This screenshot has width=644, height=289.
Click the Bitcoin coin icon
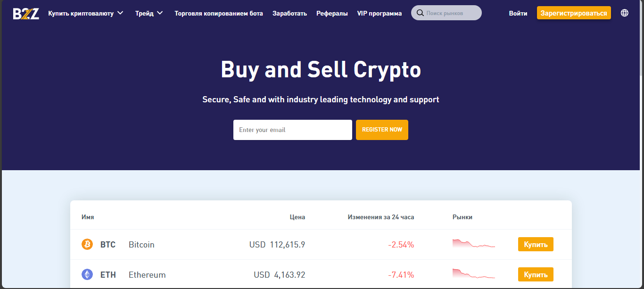click(87, 244)
